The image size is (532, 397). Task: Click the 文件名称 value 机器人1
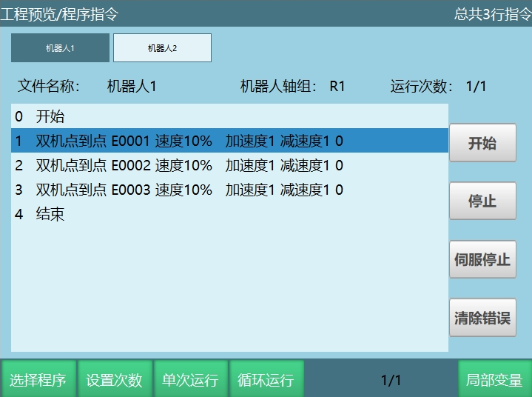pyautogui.click(x=132, y=86)
